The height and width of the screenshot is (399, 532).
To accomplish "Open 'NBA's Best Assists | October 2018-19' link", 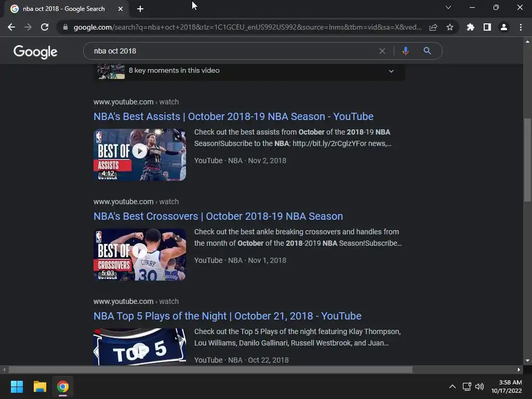I will 233,116.
